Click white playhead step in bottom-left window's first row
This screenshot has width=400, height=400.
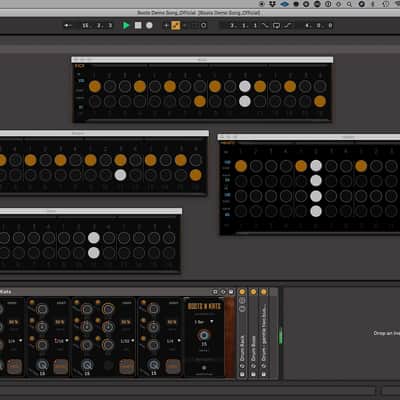click(x=94, y=238)
